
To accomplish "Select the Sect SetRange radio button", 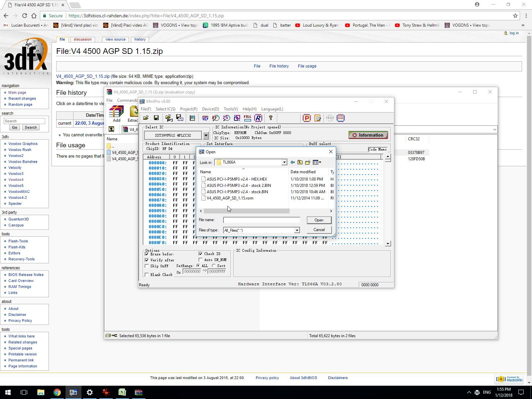I will [213, 266].
